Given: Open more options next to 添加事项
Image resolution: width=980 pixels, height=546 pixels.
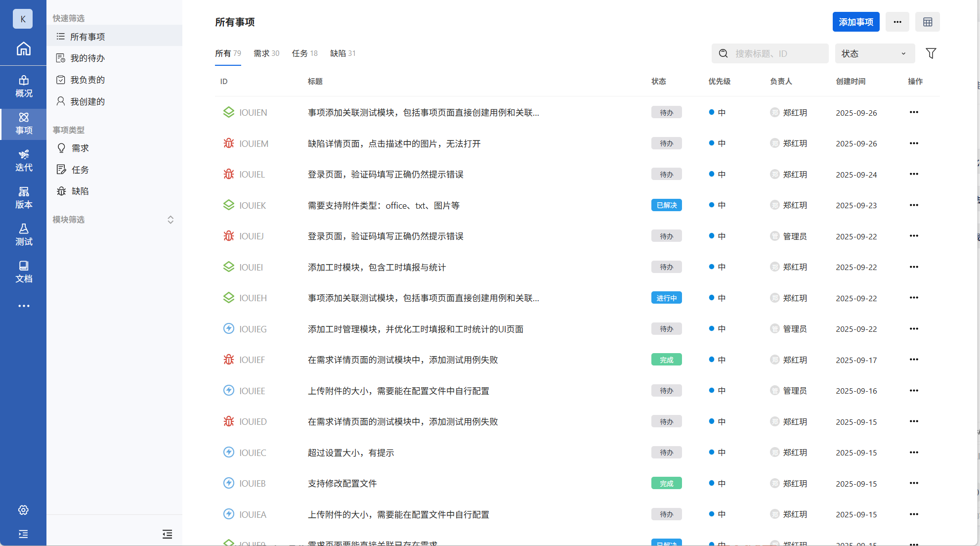Looking at the screenshot, I should (897, 22).
